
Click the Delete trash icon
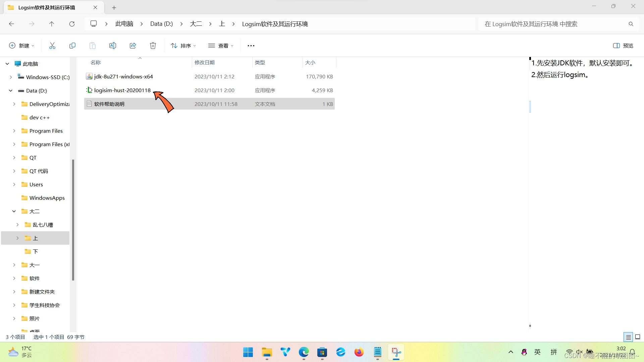pyautogui.click(x=153, y=46)
